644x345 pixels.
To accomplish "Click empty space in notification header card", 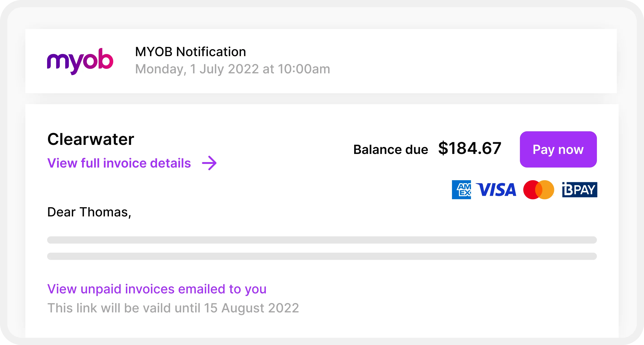I will [x=475, y=61].
